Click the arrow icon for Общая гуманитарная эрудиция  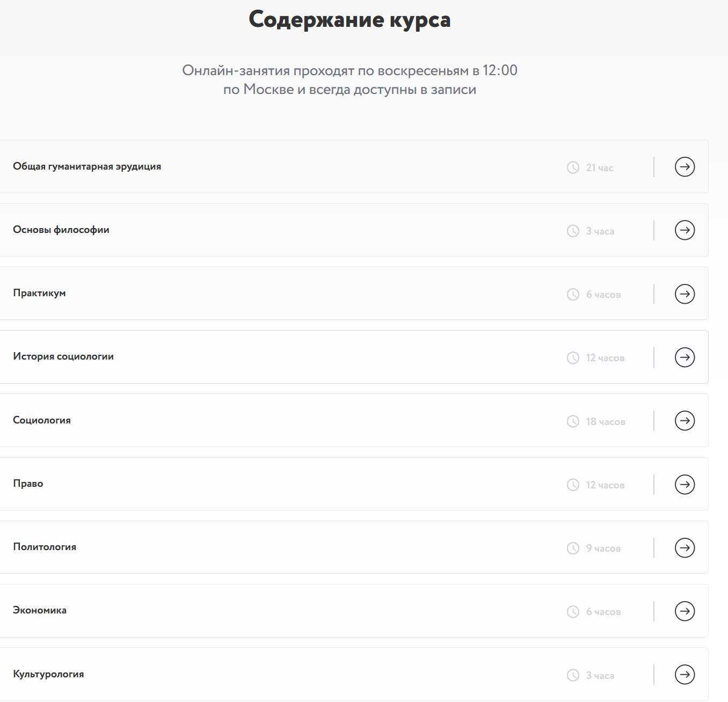(685, 167)
